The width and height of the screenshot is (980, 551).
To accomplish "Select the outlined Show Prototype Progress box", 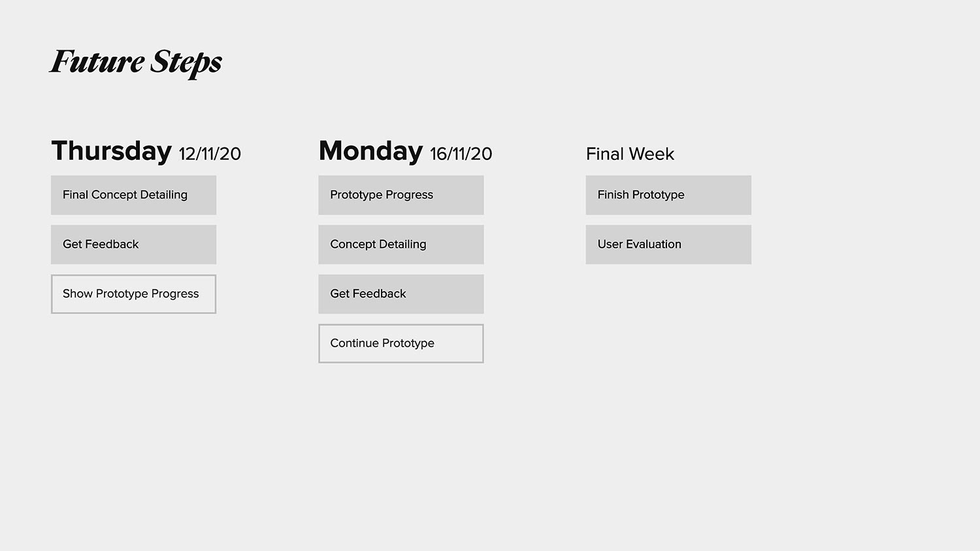I will 133,294.
